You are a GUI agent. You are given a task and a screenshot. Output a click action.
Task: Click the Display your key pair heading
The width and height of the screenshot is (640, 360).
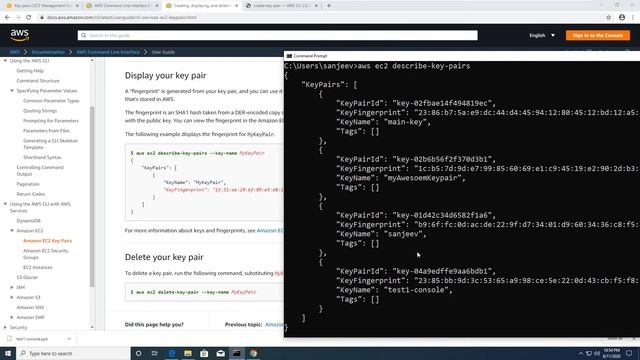coord(165,76)
